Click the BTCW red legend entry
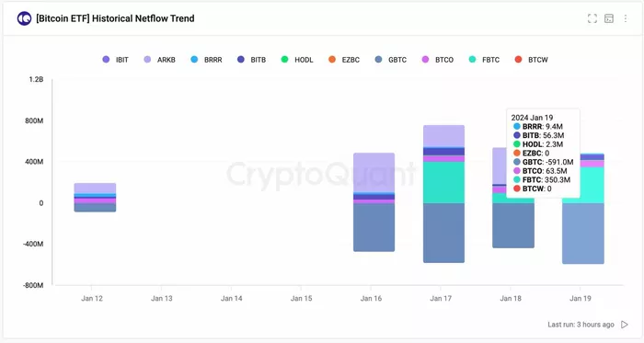Viewport: 644px width, 343px height. pos(531,60)
